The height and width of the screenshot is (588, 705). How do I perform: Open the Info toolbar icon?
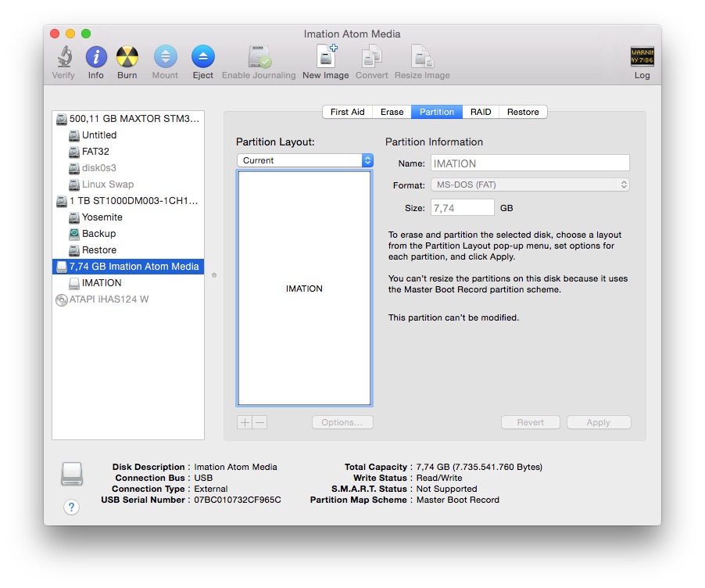click(95, 58)
